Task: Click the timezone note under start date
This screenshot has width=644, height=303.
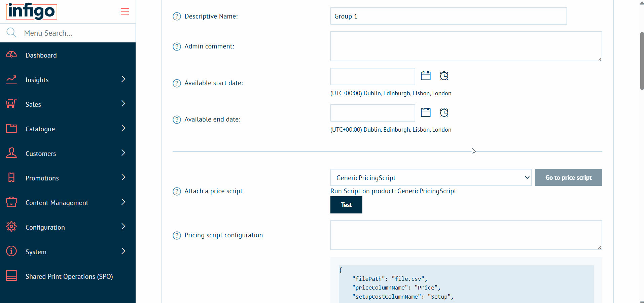Action: click(391, 93)
